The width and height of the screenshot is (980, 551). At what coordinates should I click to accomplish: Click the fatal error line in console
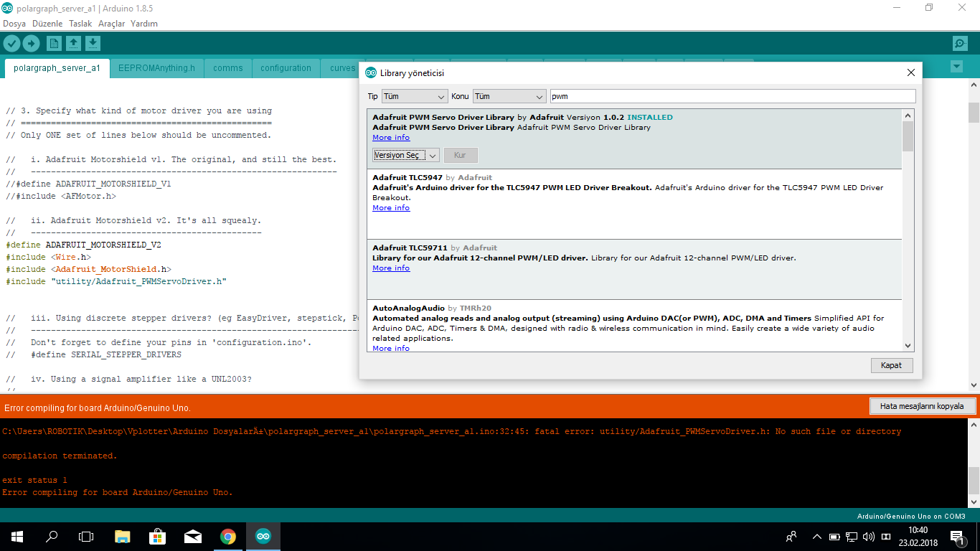tap(452, 431)
